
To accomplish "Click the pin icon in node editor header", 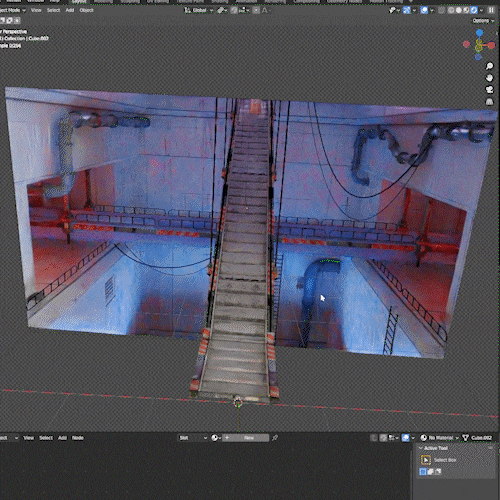I will (275, 438).
